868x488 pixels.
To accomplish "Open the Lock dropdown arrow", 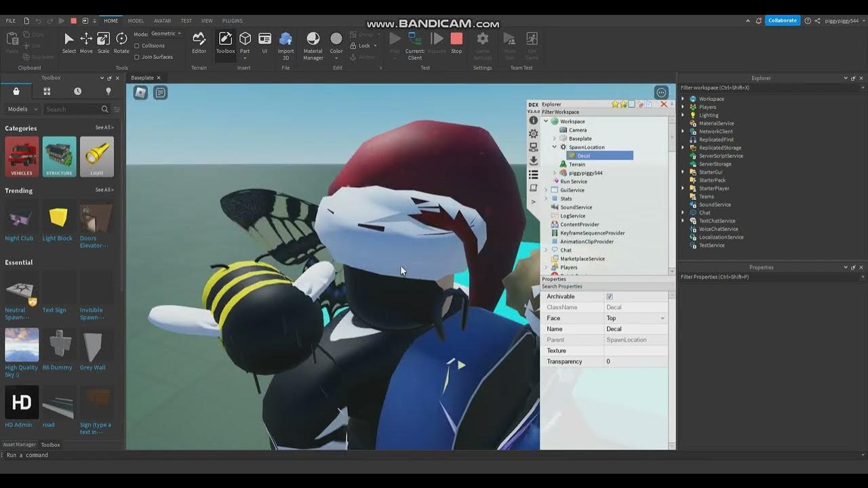I will point(376,46).
